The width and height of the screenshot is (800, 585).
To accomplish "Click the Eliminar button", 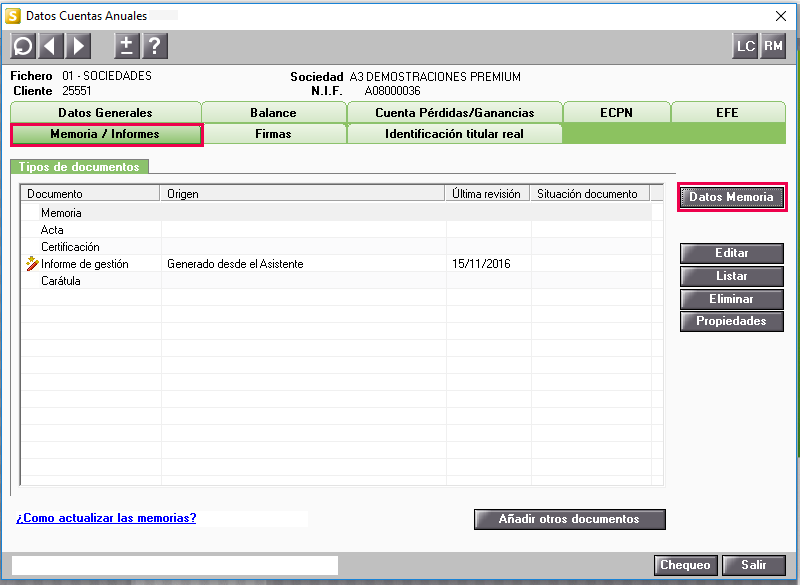I will pos(732,299).
